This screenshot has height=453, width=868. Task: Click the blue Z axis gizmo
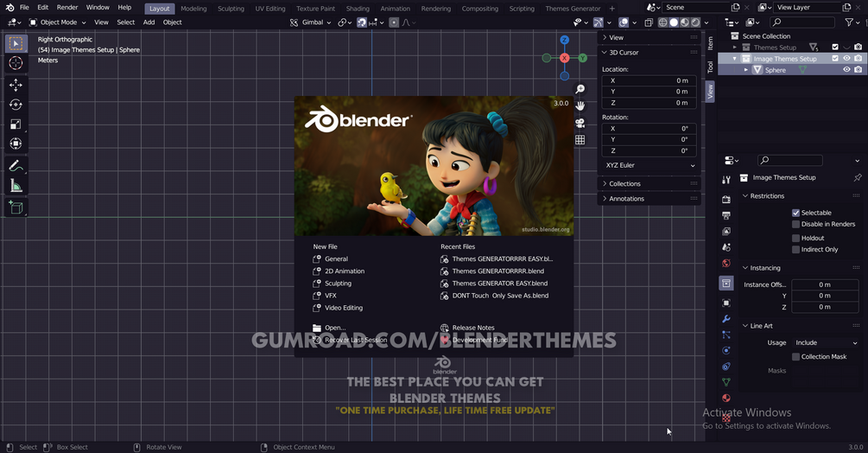(x=564, y=40)
